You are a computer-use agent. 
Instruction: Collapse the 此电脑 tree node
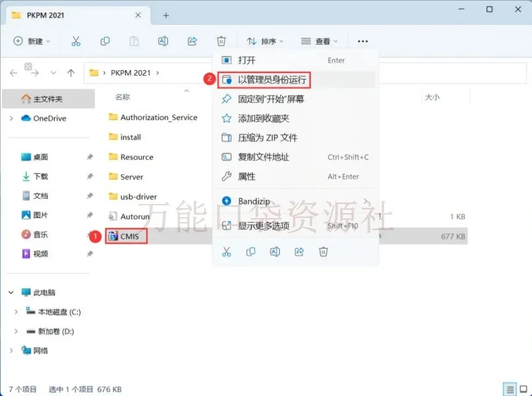11,292
